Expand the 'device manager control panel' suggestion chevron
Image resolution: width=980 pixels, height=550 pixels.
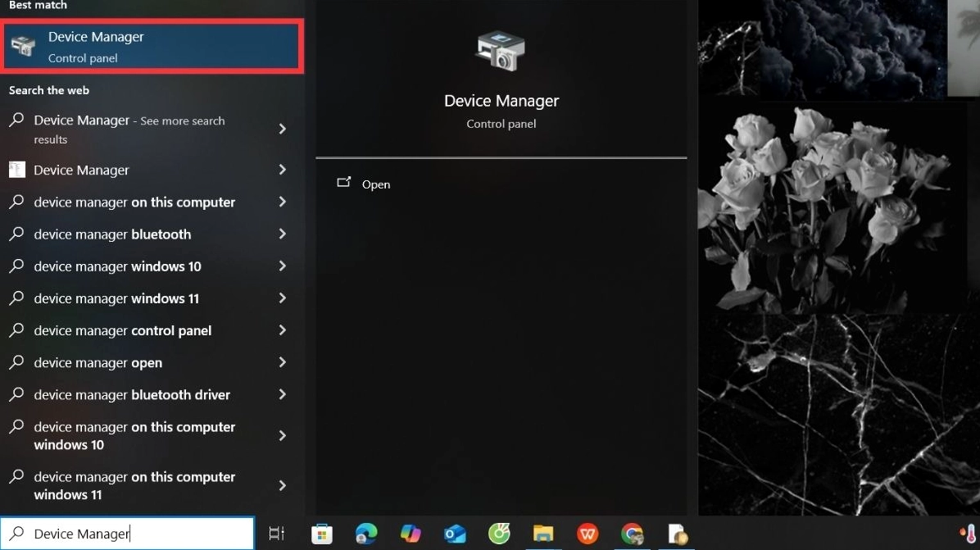coord(282,330)
